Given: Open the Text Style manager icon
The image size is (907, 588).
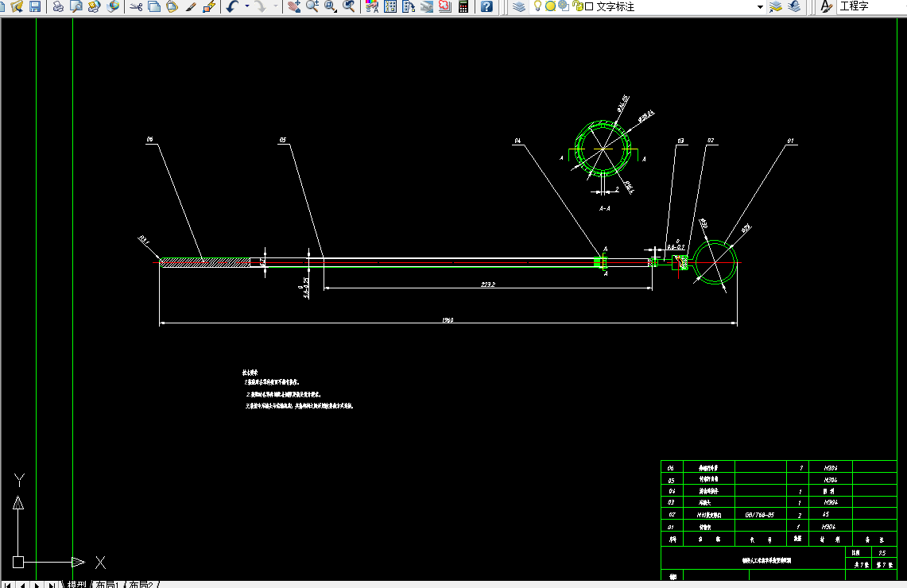Looking at the screenshot, I should 827,6.
